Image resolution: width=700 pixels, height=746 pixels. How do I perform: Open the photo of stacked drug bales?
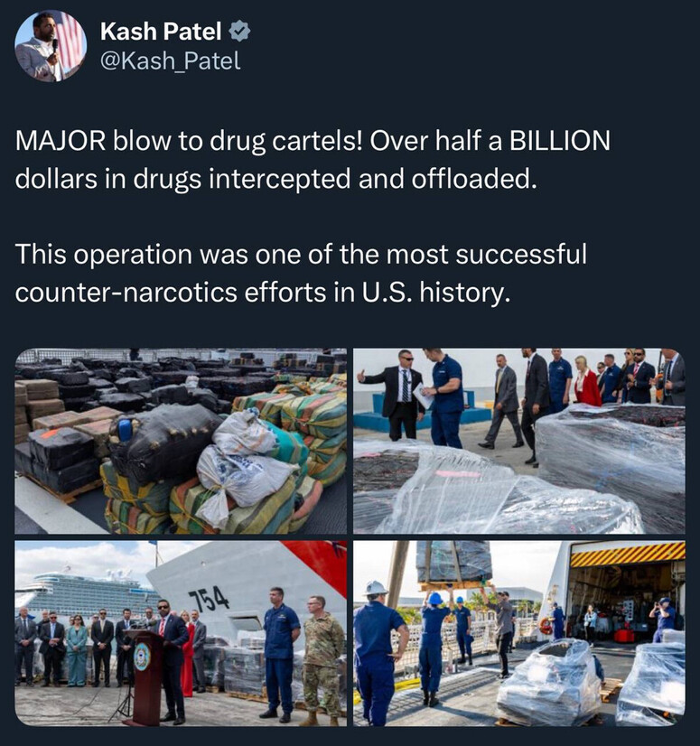(181, 441)
